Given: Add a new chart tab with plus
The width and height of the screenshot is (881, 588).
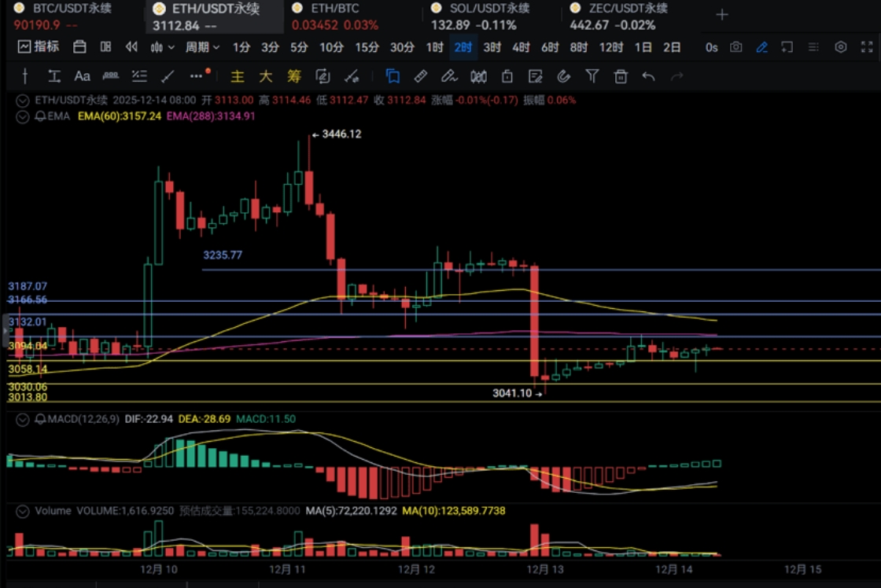Looking at the screenshot, I should [x=722, y=15].
